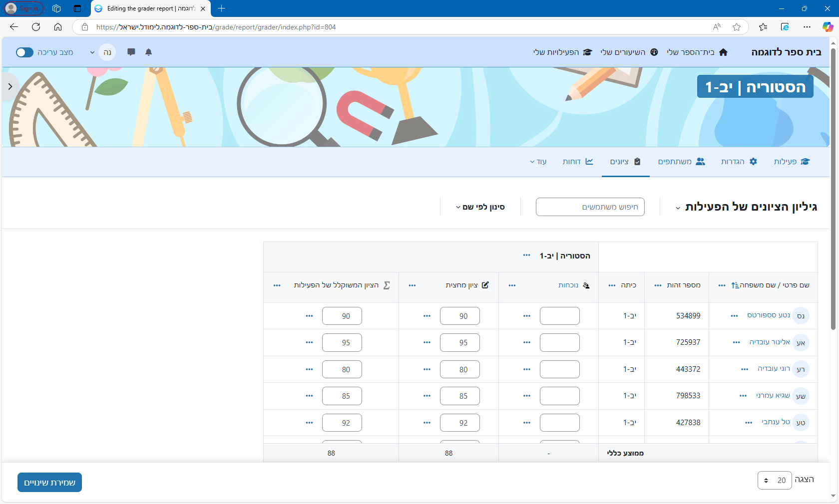This screenshot has height=504, width=839.
Task: Open the messages chat icon
Action: pyautogui.click(x=131, y=52)
